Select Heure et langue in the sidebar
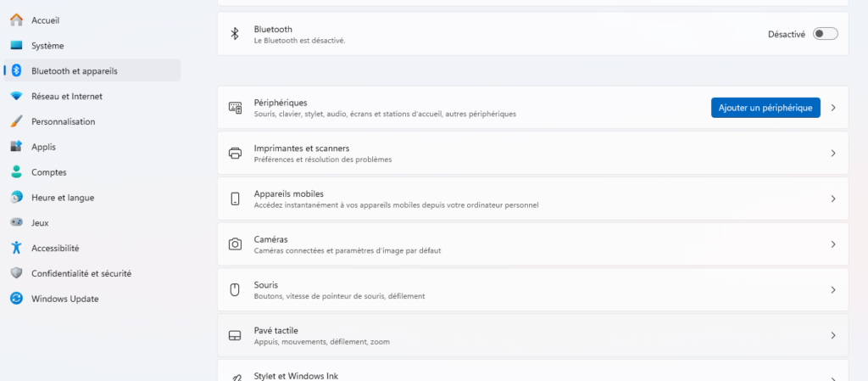This screenshot has height=381, width=868. (62, 198)
